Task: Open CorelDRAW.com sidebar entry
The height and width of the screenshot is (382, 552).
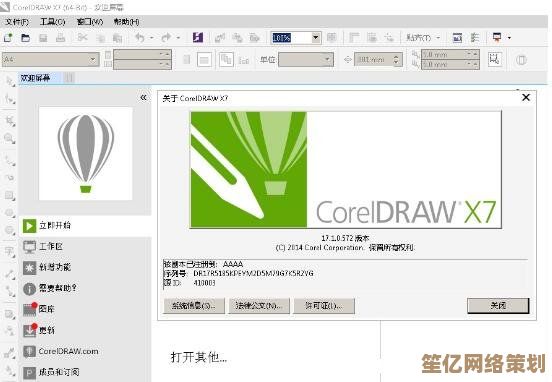Action: [84, 351]
